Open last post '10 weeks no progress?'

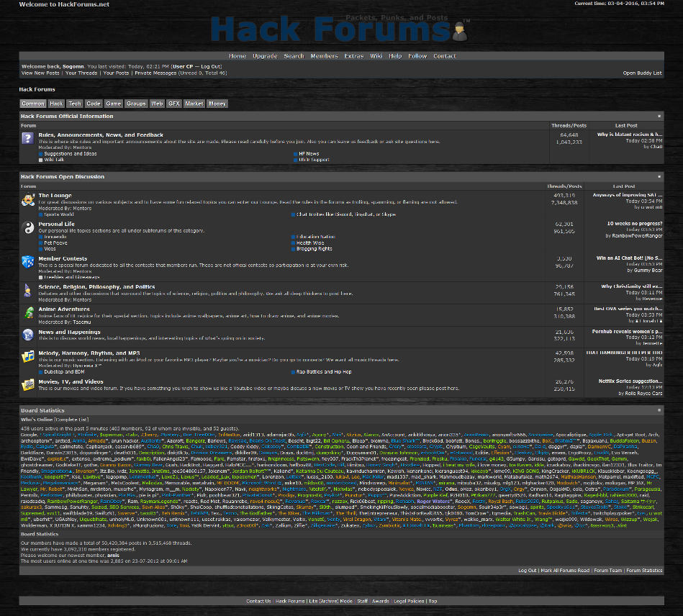click(x=634, y=224)
